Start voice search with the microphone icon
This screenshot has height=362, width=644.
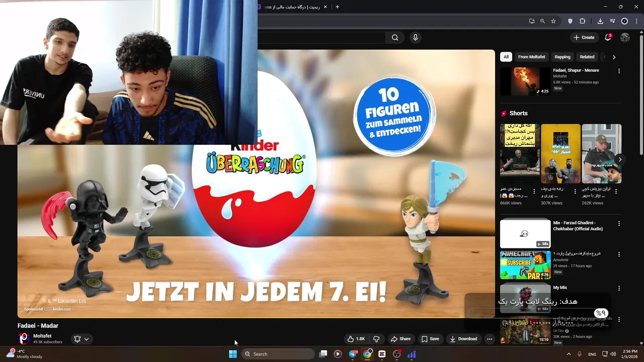click(x=415, y=37)
